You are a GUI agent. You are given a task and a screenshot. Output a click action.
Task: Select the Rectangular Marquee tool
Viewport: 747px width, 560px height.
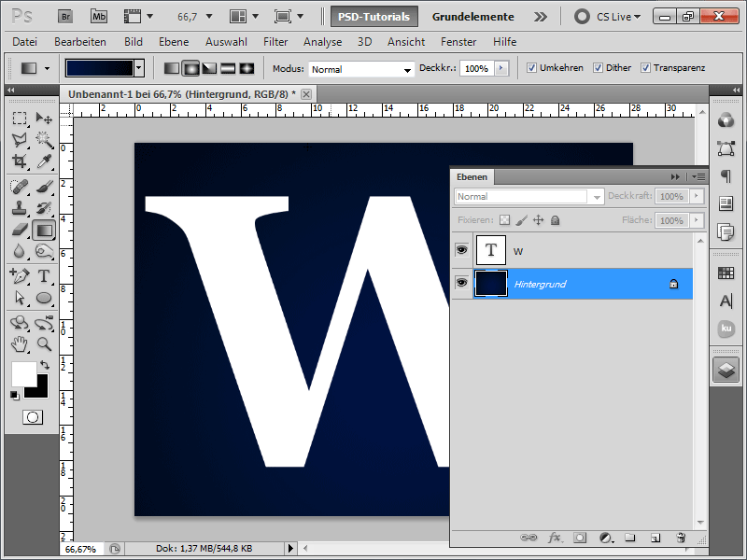(20, 118)
